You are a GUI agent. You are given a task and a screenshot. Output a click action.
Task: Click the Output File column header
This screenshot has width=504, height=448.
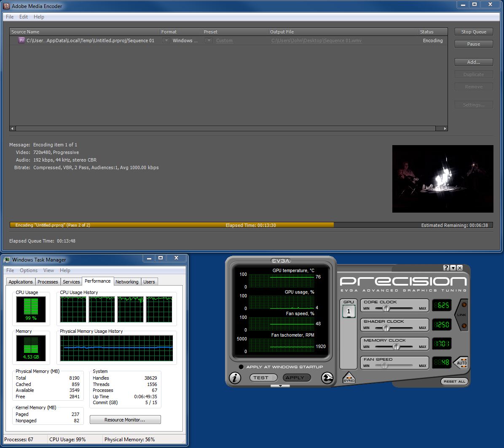pyautogui.click(x=343, y=32)
